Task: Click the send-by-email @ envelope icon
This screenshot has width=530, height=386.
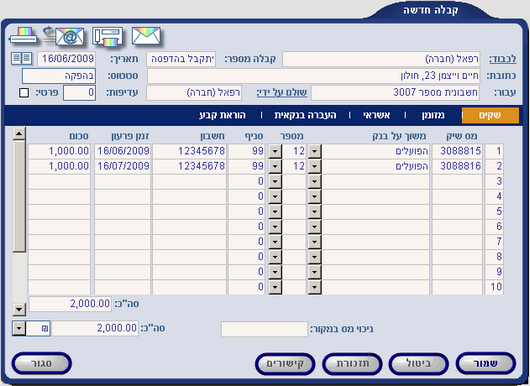Action: [64, 36]
